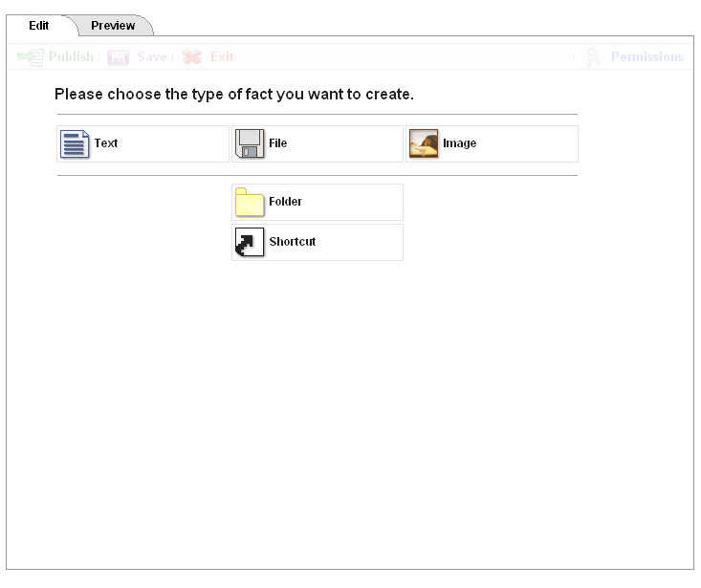Select the Shortcut fact type label
Screen dimensions: 701x588
tap(292, 243)
